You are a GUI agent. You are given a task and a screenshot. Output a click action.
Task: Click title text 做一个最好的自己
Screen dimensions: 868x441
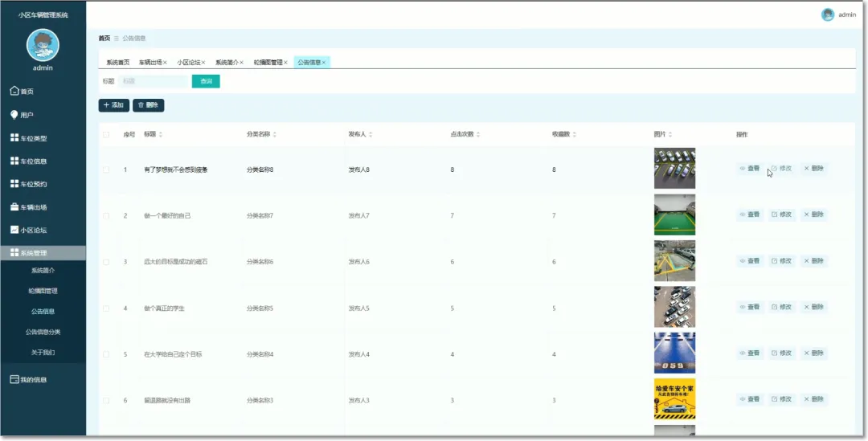coord(167,216)
